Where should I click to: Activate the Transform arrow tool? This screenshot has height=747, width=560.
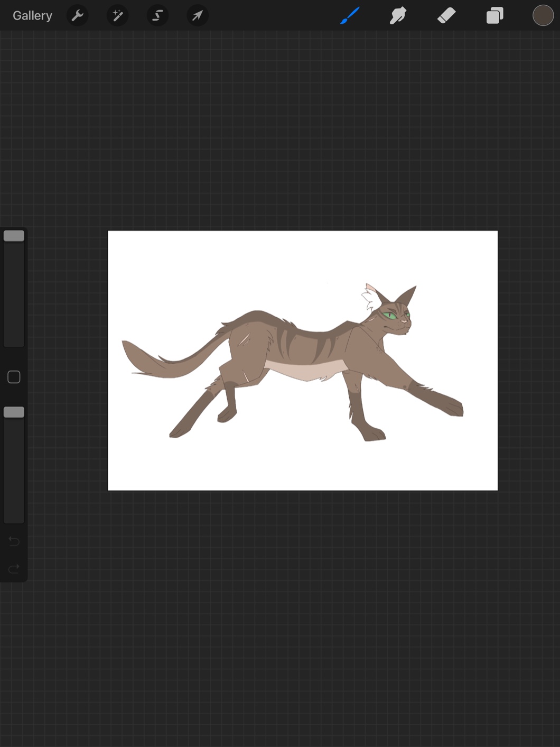[198, 16]
